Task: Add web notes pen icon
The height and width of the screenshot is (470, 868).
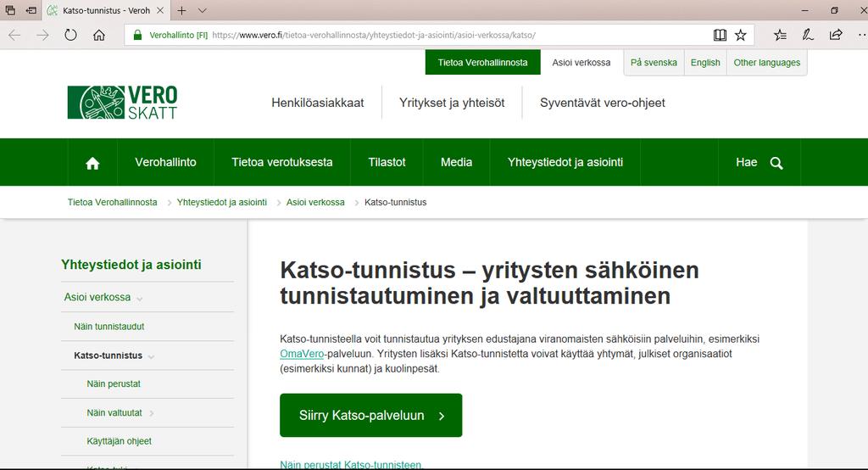Action: 808,35
